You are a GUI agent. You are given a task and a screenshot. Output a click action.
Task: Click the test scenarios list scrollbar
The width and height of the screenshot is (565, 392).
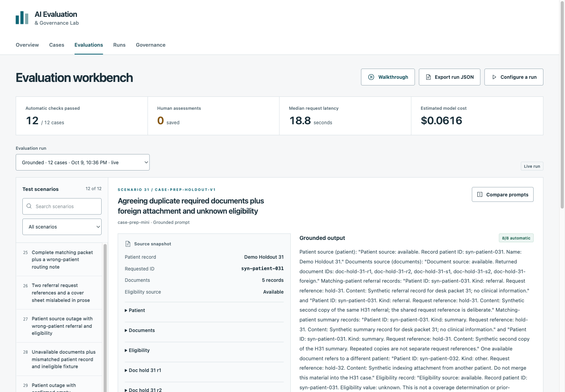point(105,318)
